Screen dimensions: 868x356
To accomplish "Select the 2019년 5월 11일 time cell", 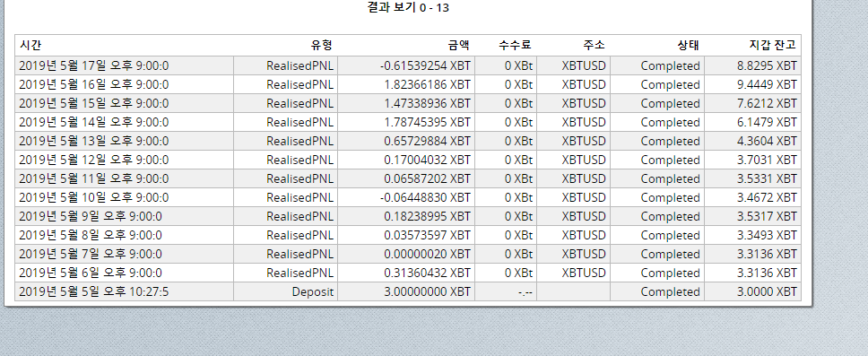I will (124, 178).
